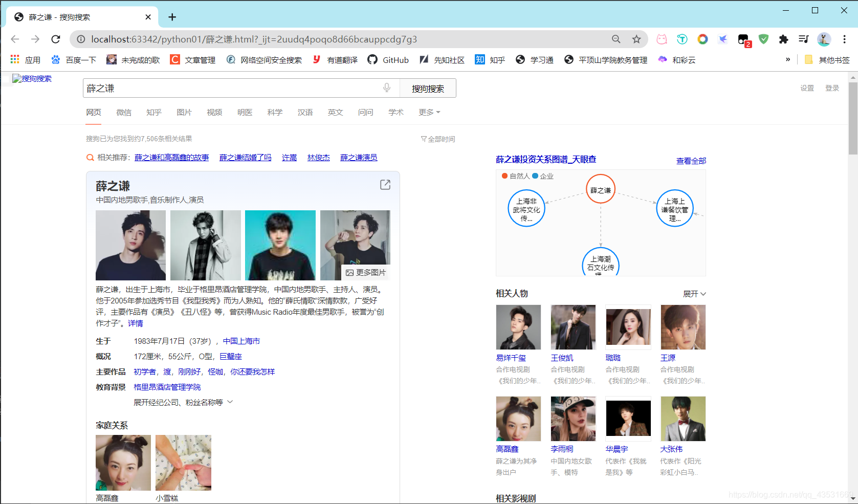Click the zoom magnifier icon in address bar
This screenshot has width=858, height=504.
tap(616, 39)
